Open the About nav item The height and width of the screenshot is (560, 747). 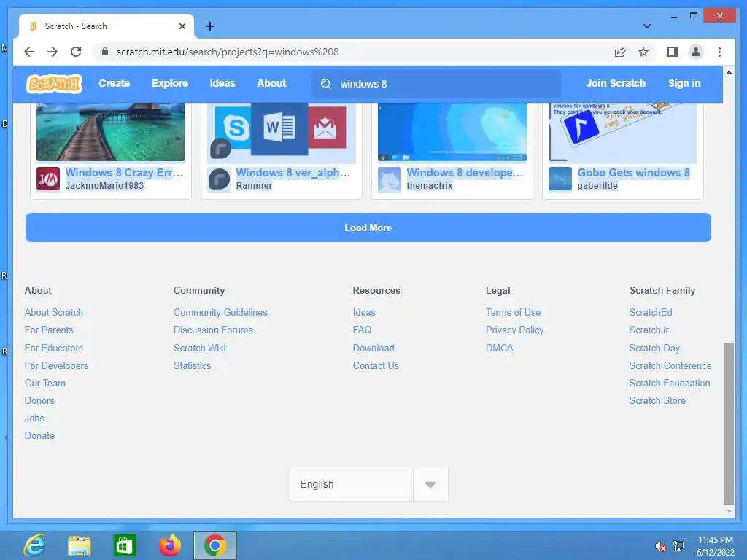pos(271,83)
